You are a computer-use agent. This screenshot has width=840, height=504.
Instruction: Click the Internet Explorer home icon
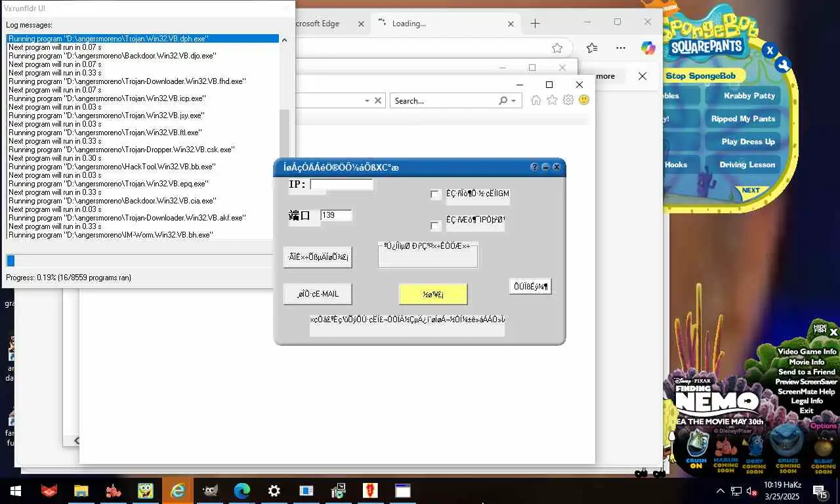pyautogui.click(x=536, y=100)
